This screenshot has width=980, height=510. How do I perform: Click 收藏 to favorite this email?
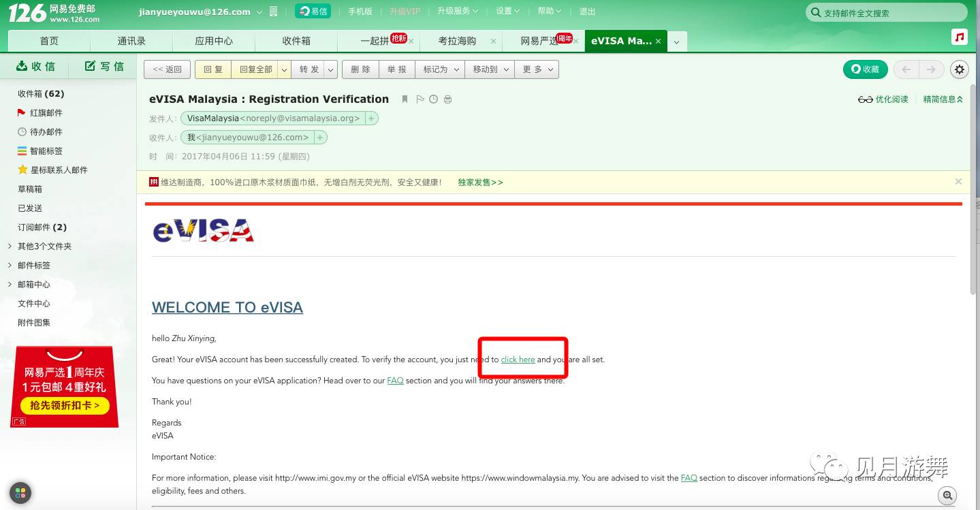[x=865, y=69]
